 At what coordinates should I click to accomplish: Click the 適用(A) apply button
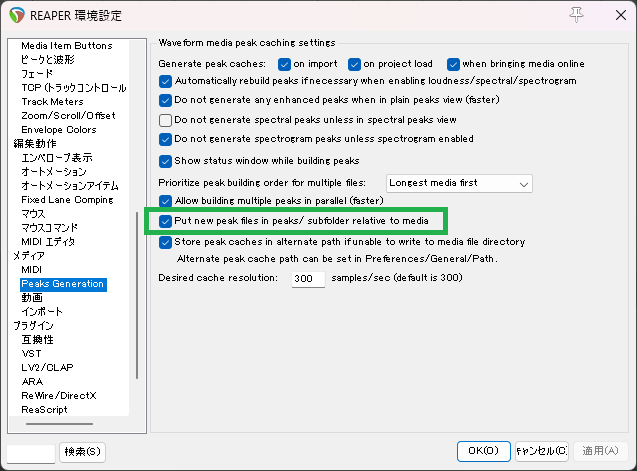pos(600,451)
